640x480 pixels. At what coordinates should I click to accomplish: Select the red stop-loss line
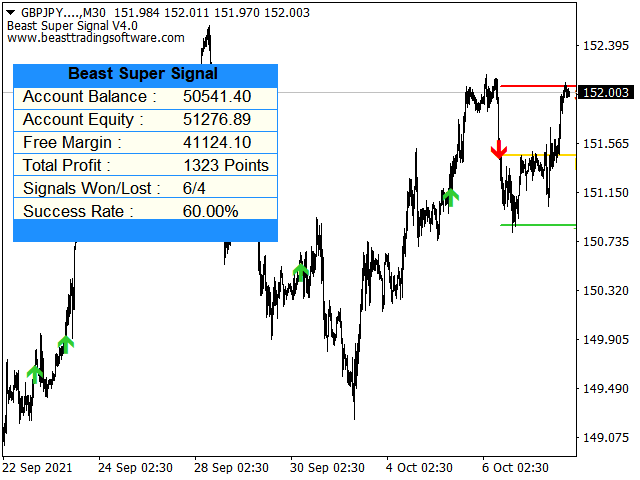click(x=538, y=86)
